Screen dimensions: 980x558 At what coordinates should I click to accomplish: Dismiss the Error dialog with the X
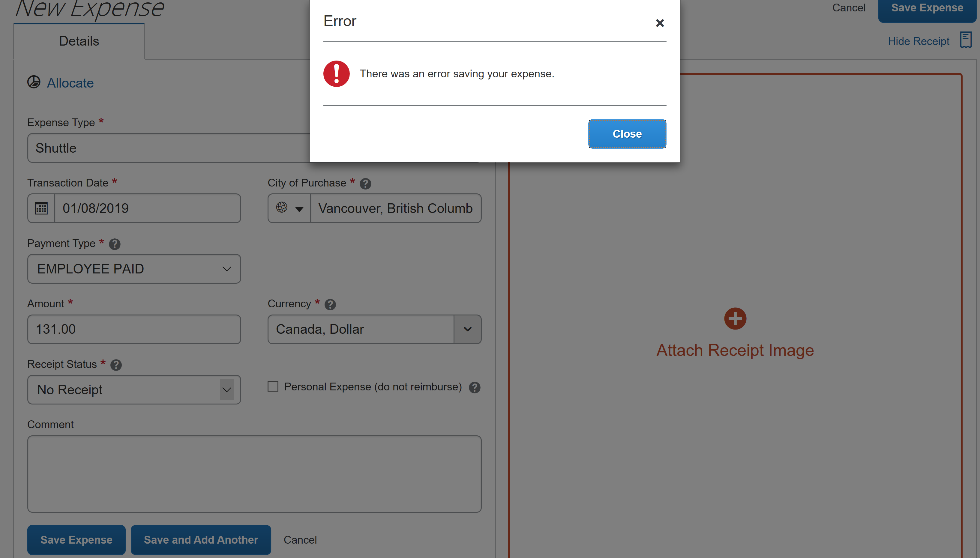(659, 23)
